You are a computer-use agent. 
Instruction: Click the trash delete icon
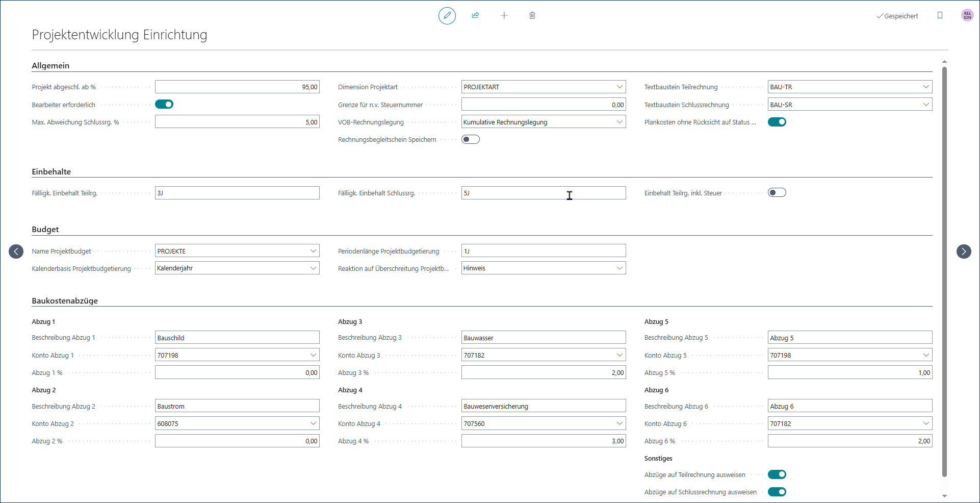tap(532, 15)
